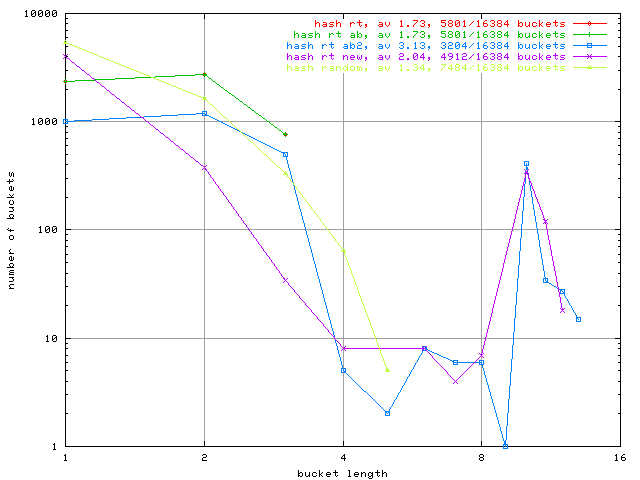
Task: Click yellow-green triangle point at end of random line
Action: pyautogui.click(x=388, y=370)
